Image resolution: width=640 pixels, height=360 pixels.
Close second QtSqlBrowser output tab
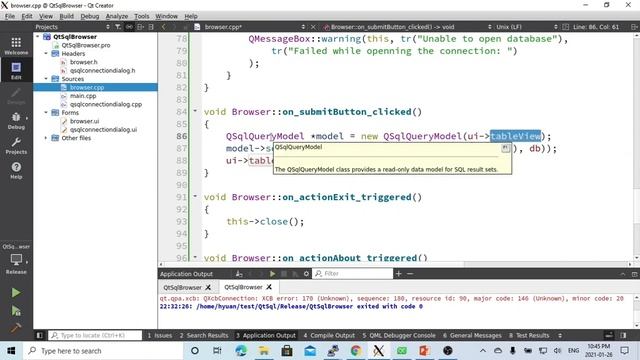coord(269,287)
